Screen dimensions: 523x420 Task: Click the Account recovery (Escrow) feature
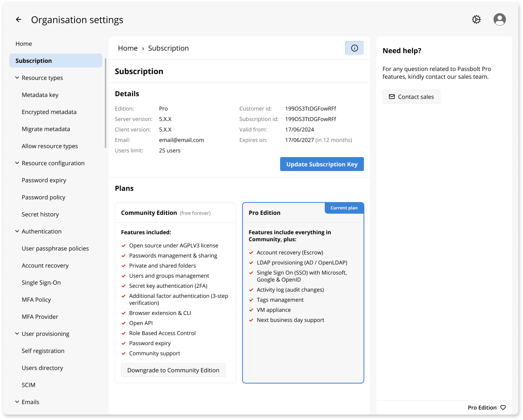(x=290, y=252)
